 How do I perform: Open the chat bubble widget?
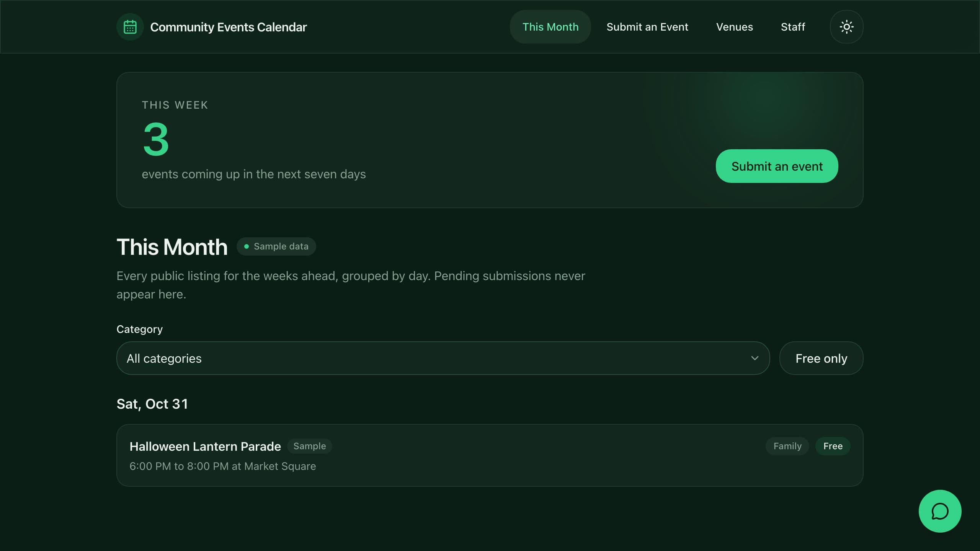pos(940,511)
